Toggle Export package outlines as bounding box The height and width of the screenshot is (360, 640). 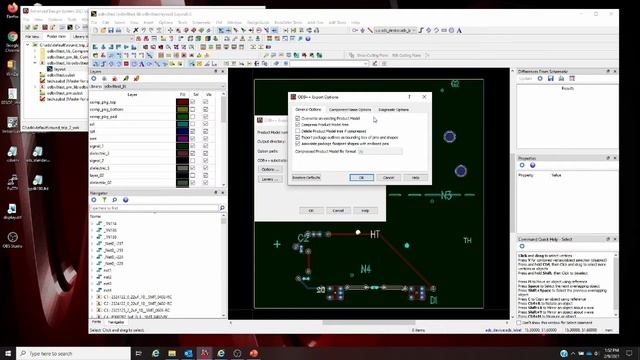point(298,138)
